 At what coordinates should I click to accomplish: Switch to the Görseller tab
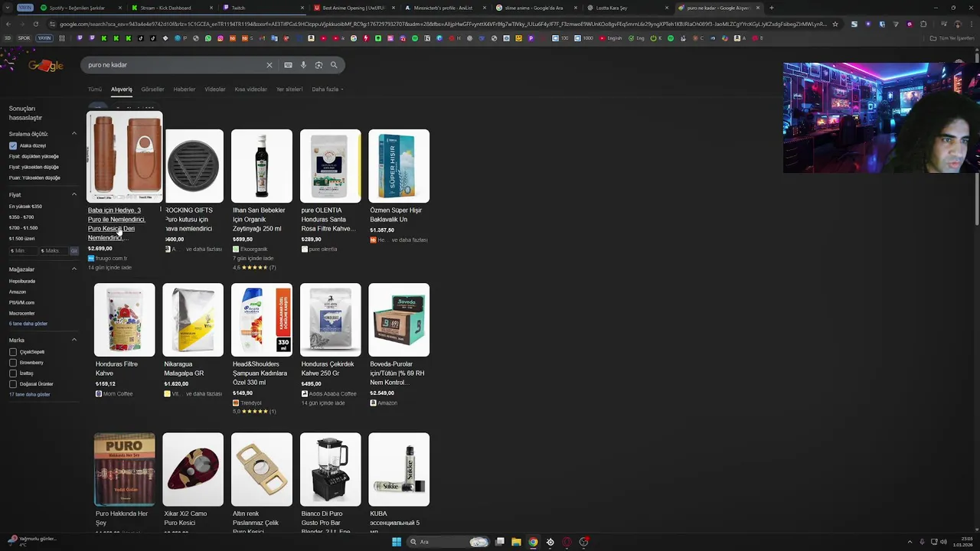tap(152, 90)
